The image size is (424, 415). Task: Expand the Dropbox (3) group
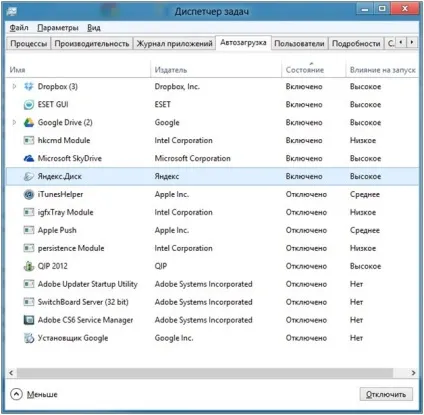click(14, 87)
